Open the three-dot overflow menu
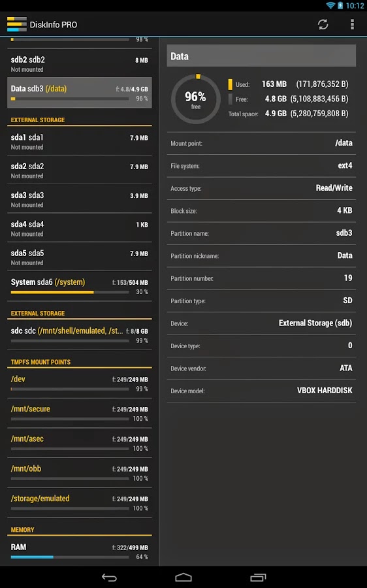The height and width of the screenshot is (588, 367). pos(352,24)
